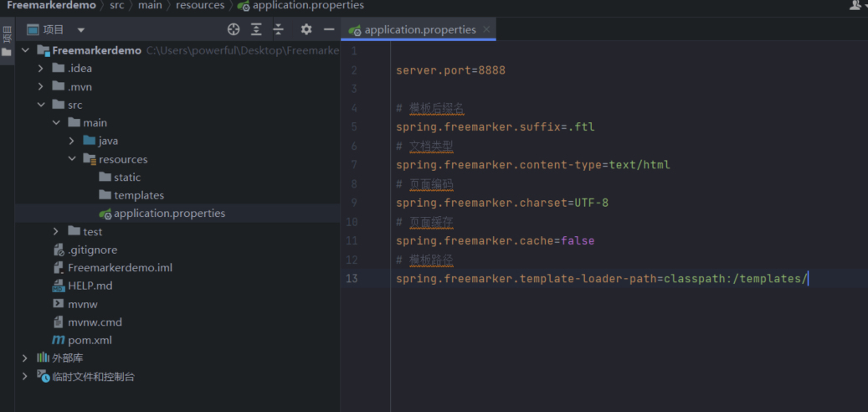Click the spring.freemarker.cache=false line

coord(496,241)
